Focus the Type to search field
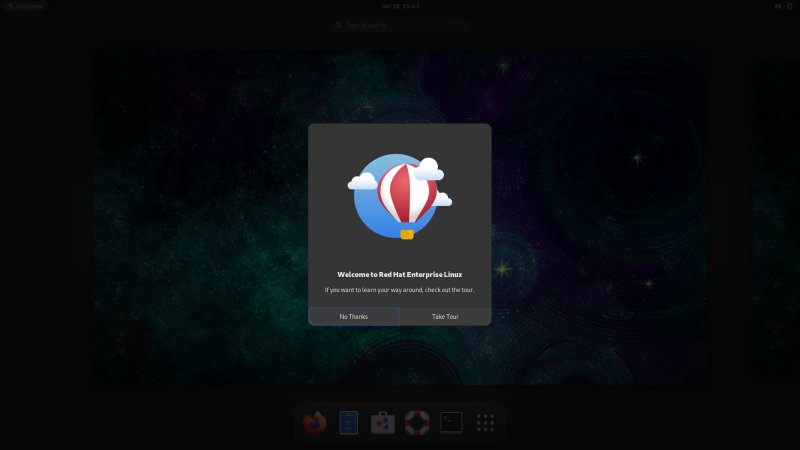The height and width of the screenshot is (450, 800). tap(400, 25)
